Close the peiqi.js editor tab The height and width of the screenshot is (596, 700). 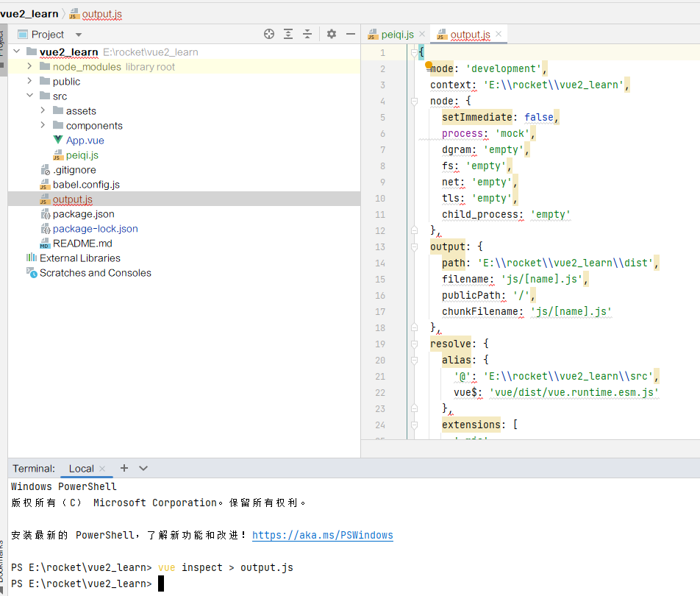click(x=422, y=34)
